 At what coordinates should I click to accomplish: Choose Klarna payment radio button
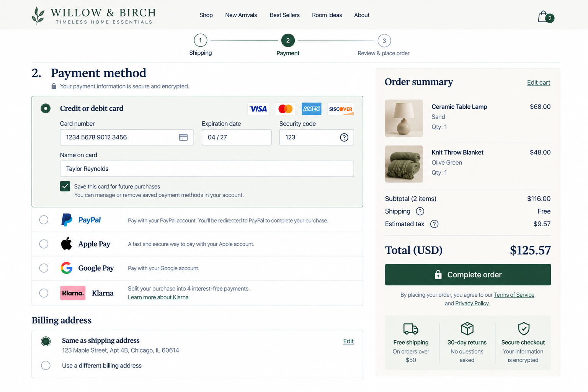pyautogui.click(x=44, y=293)
